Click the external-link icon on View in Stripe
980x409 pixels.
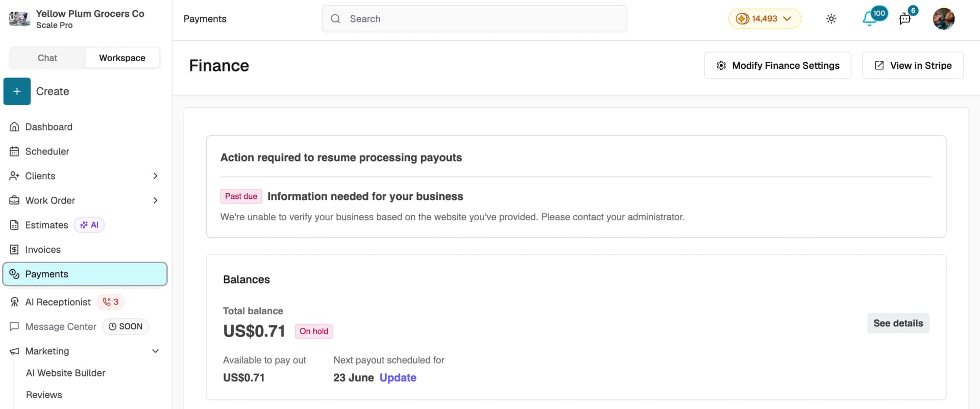(x=879, y=65)
